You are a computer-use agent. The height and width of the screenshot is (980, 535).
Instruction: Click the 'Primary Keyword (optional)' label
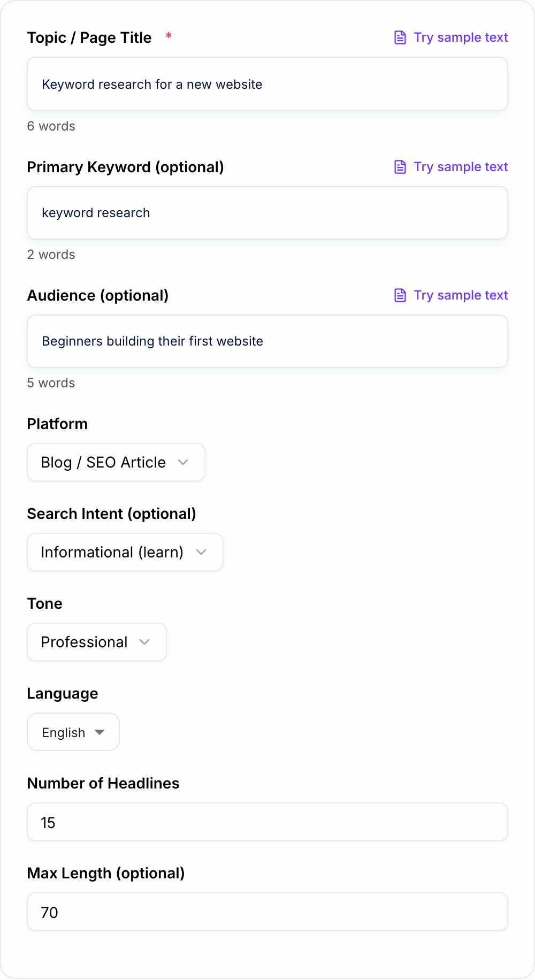[126, 167]
